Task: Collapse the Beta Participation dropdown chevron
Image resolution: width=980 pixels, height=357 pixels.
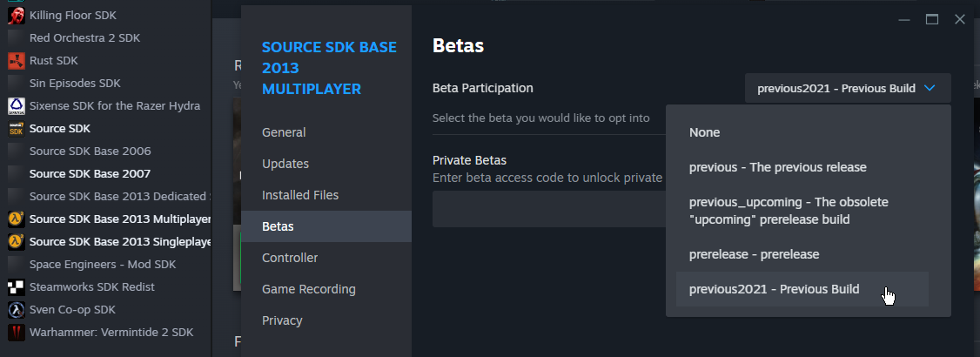Action: 930,88
